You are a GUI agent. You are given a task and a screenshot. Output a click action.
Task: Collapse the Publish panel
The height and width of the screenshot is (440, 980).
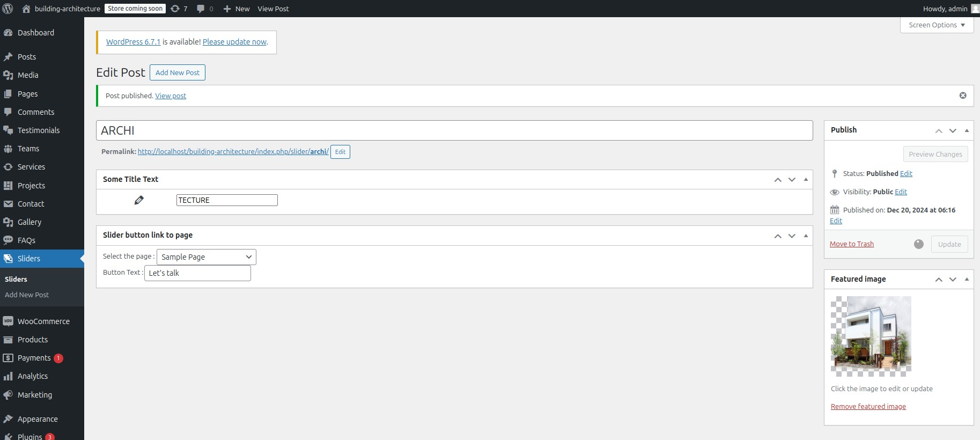[x=967, y=130]
